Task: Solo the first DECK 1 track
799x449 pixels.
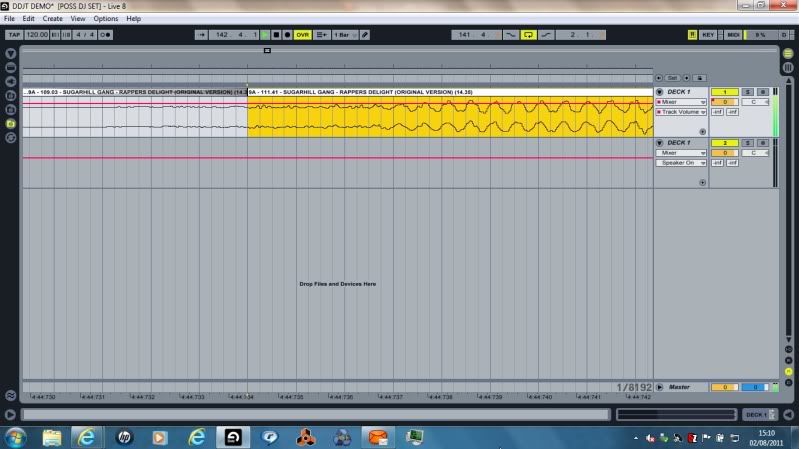Action: coord(748,92)
